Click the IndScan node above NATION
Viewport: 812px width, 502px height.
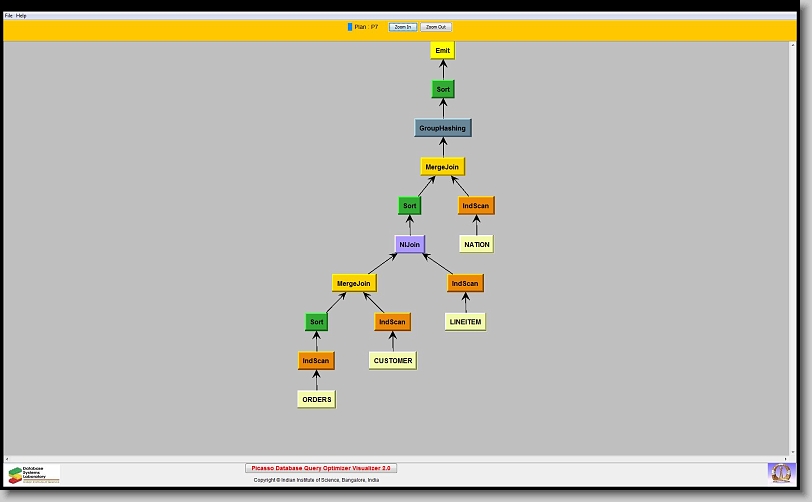(476, 206)
